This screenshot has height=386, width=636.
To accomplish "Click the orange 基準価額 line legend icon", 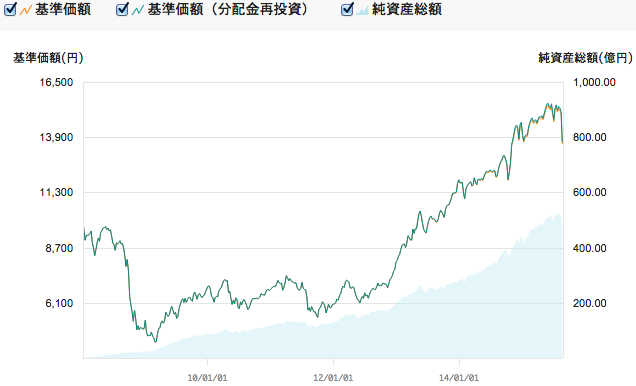I will [x=26, y=10].
